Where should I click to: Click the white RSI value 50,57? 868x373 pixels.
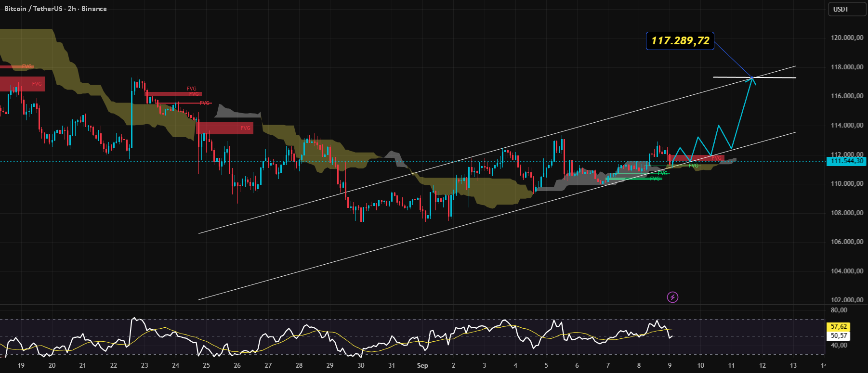pos(839,335)
